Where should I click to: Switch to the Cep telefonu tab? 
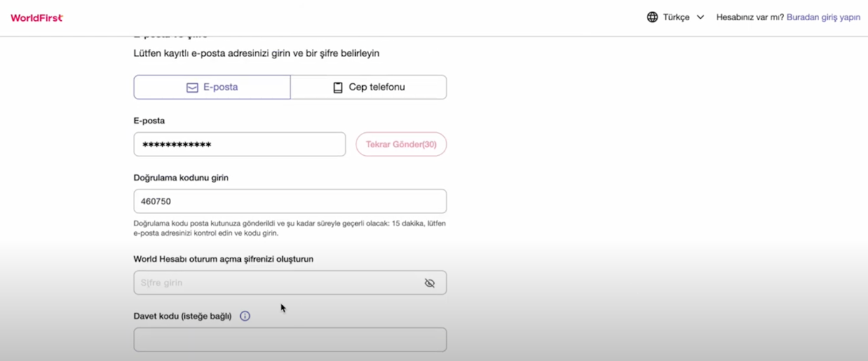tap(369, 87)
